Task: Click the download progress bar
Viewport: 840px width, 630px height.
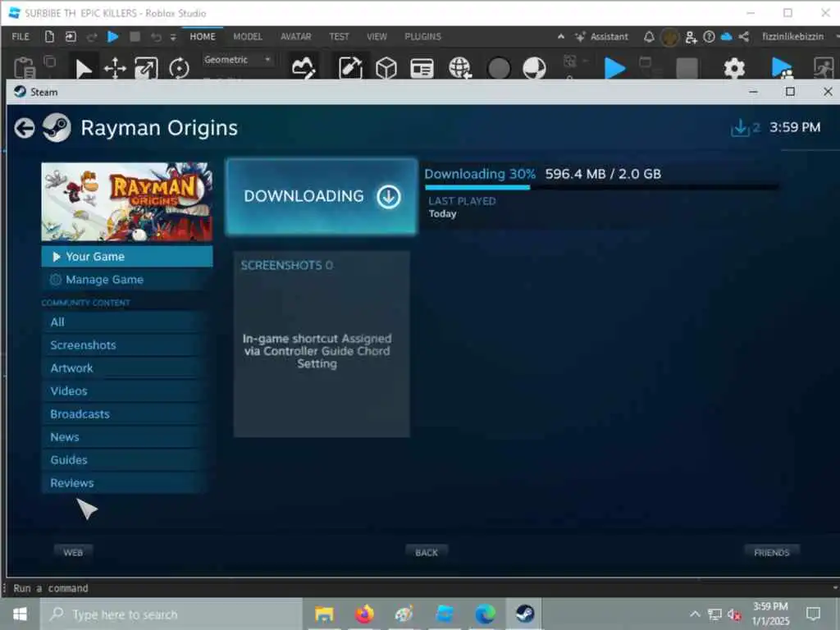Action: [x=601, y=187]
